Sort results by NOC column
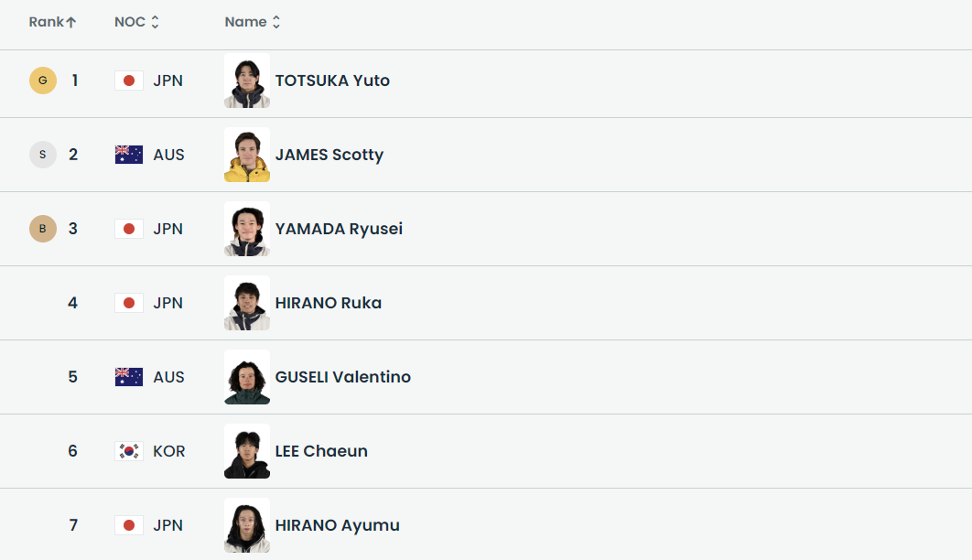Viewport: 972px width, 560px height. click(137, 22)
